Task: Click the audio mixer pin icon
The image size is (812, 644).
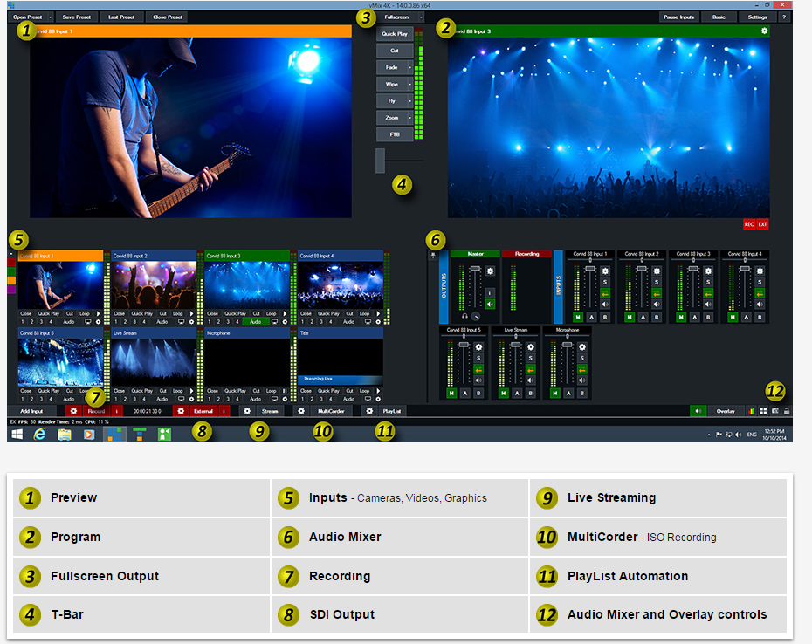Action: [x=433, y=255]
